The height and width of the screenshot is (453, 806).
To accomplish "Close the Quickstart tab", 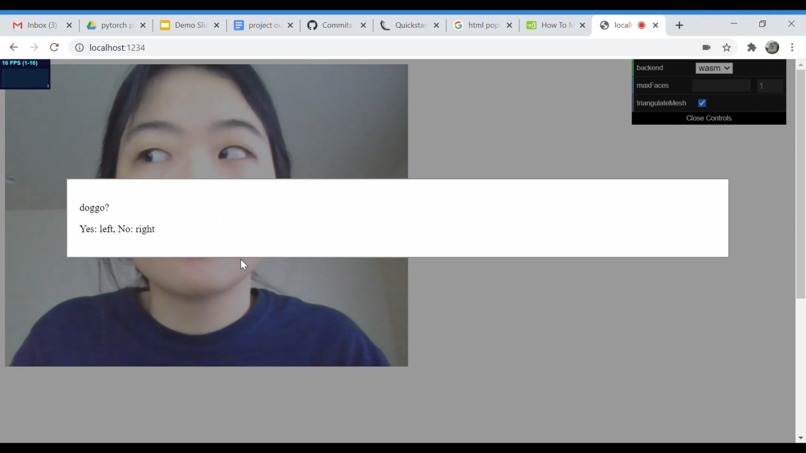I will pos(436,25).
